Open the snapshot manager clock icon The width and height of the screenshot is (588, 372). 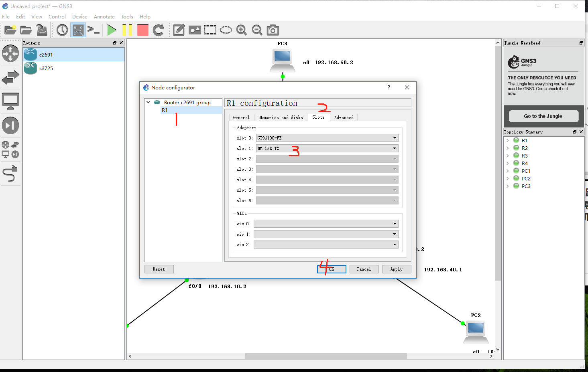click(62, 30)
